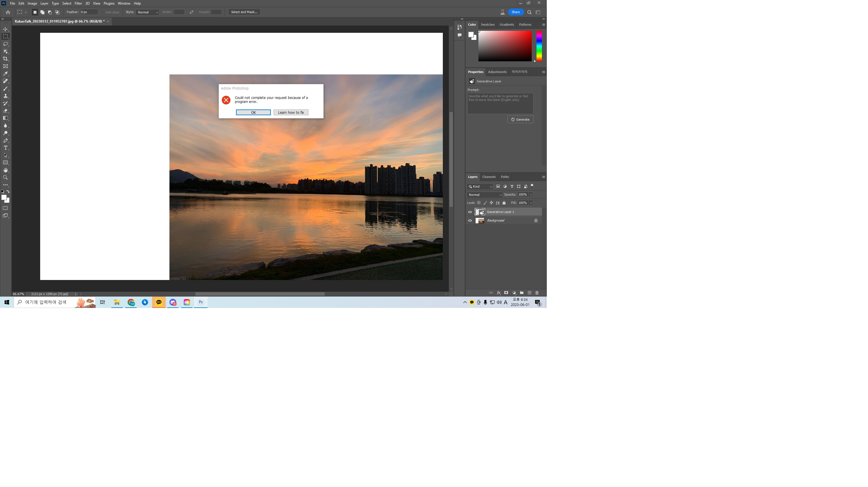
Task: Open the Style dropdown in options bar
Action: tap(147, 12)
